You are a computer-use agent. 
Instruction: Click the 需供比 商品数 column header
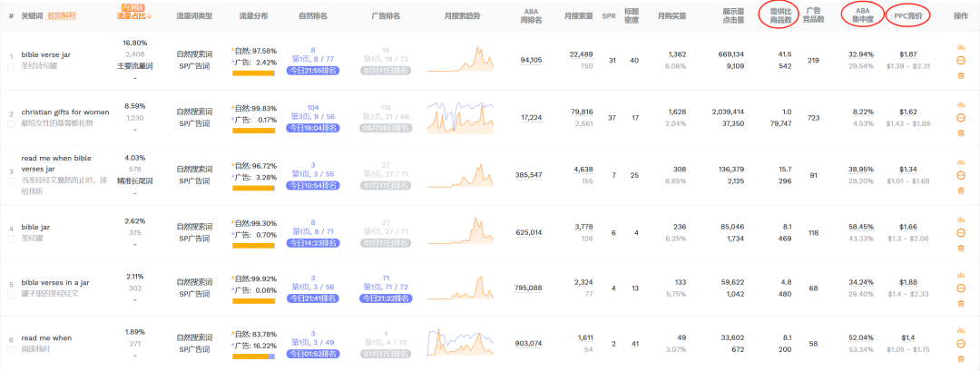[x=781, y=15]
